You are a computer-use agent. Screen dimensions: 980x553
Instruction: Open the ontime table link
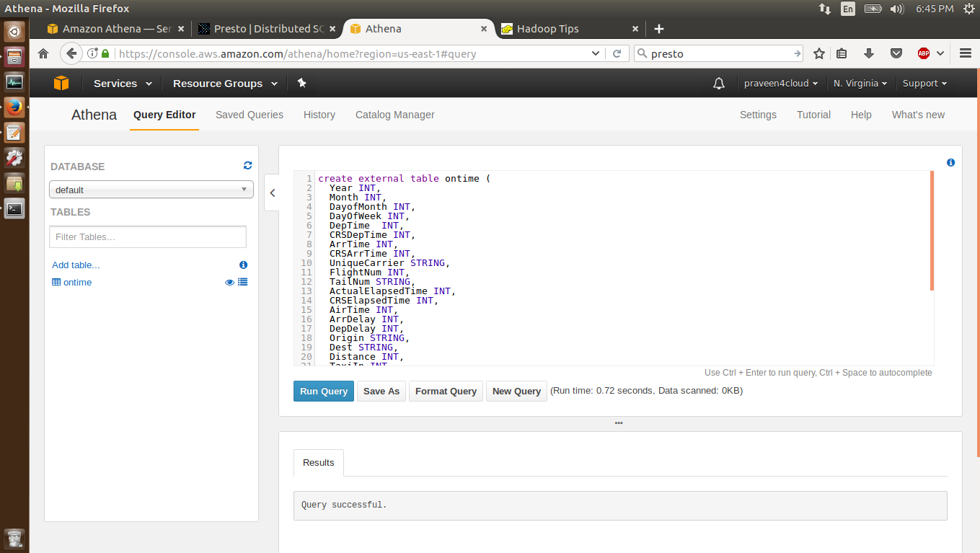coord(77,283)
